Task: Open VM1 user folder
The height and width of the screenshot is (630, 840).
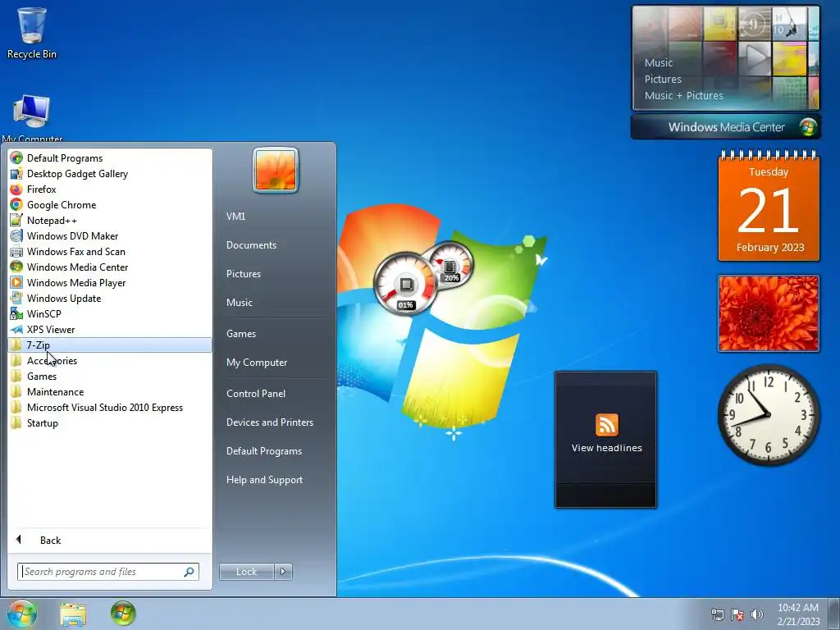Action: pyautogui.click(x=235, y=217)
